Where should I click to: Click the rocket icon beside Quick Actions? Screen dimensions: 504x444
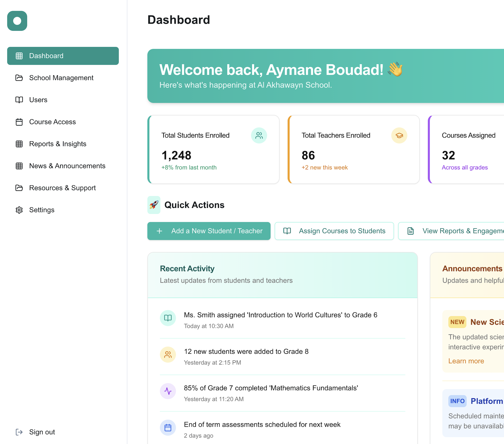coord(154,205)
